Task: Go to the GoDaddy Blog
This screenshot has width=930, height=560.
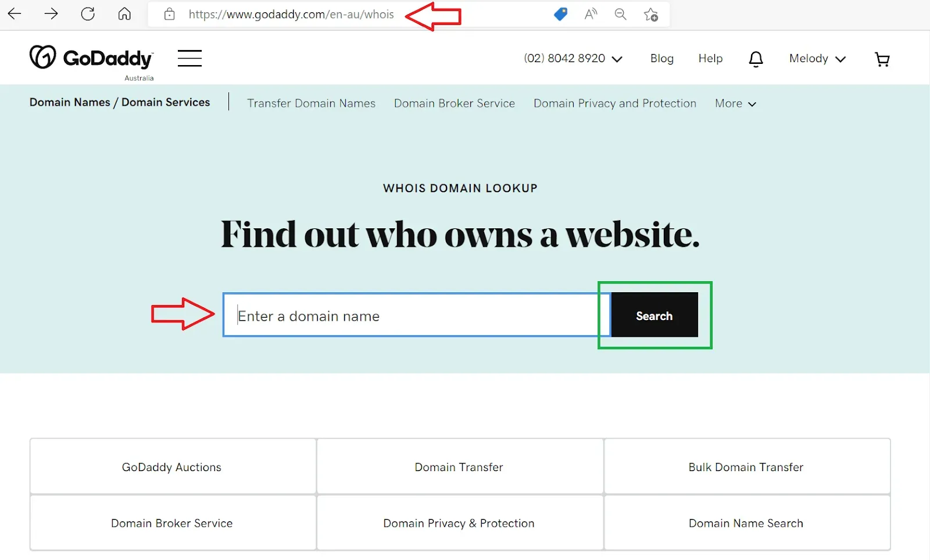Action: pyautogui.click(x=661, y=59)
